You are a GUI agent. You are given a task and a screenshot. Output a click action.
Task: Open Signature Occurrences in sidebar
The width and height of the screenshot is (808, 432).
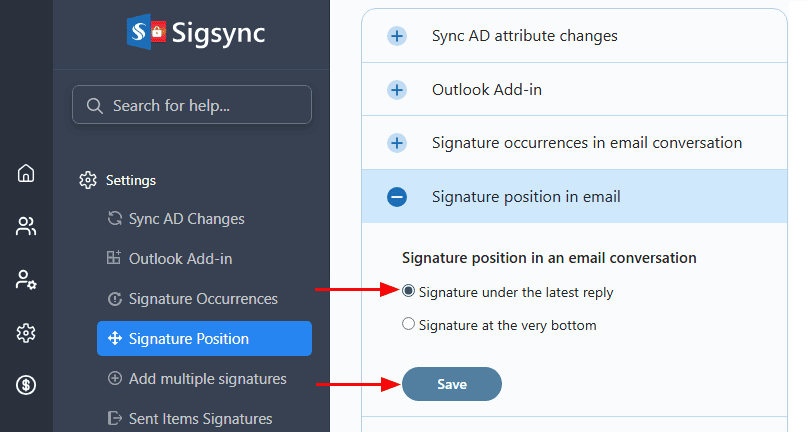(203, 299)
